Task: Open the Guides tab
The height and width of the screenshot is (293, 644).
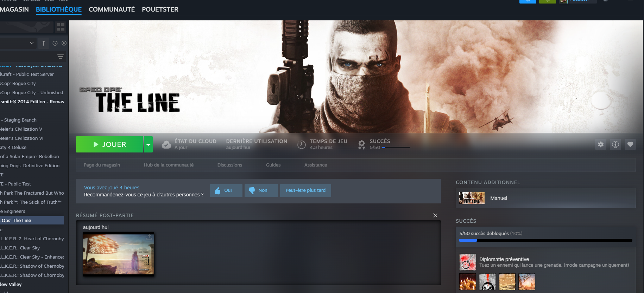Action: point(273,165)
